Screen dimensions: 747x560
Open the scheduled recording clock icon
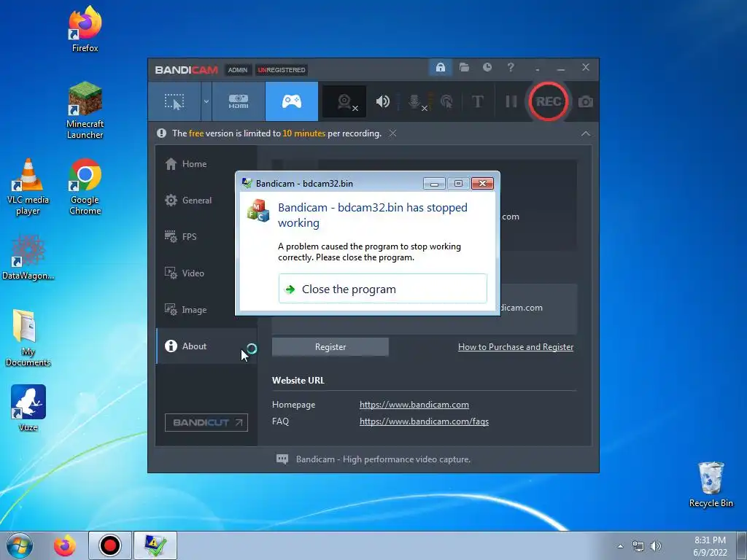click(x=487, y=67)
